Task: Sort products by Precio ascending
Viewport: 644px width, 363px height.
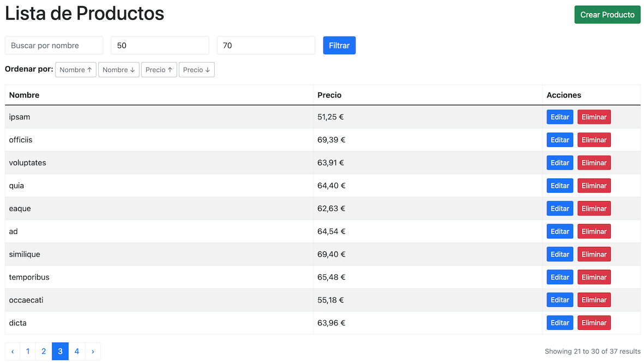Action: pyautogui.click(x=159, y=69)
